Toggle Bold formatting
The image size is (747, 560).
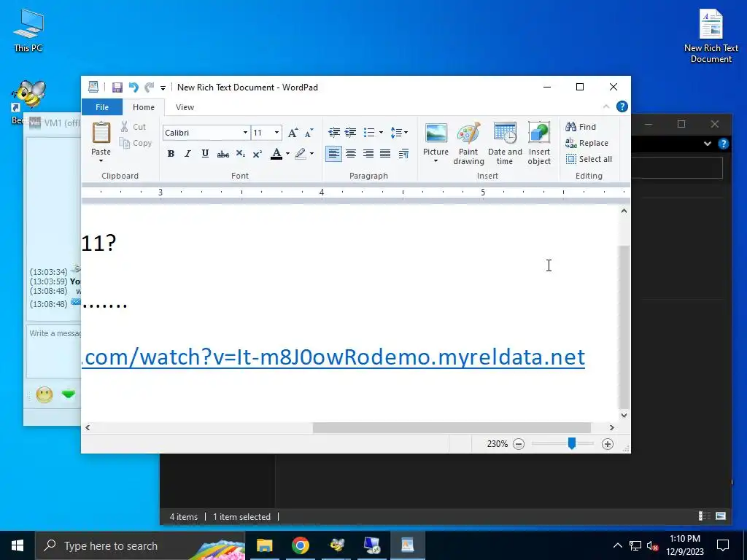coord(171,153)
